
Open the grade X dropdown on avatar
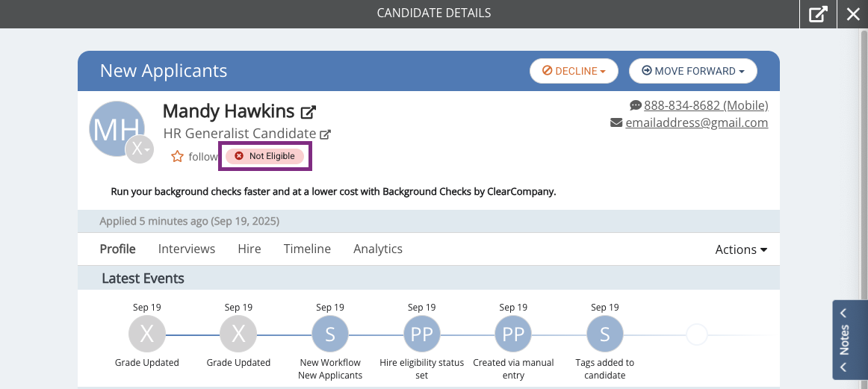tap(140, 149)
